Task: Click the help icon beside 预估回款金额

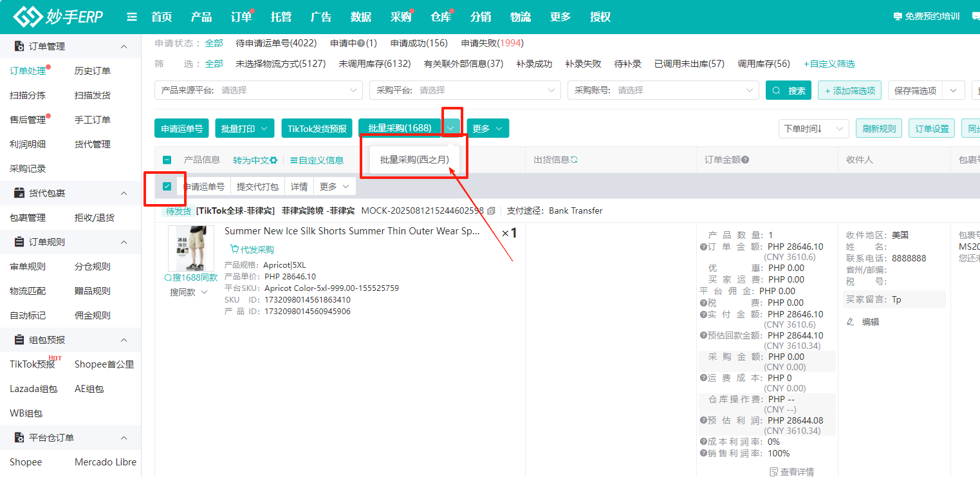Action: pyautogui.click(x=703, y=335)
